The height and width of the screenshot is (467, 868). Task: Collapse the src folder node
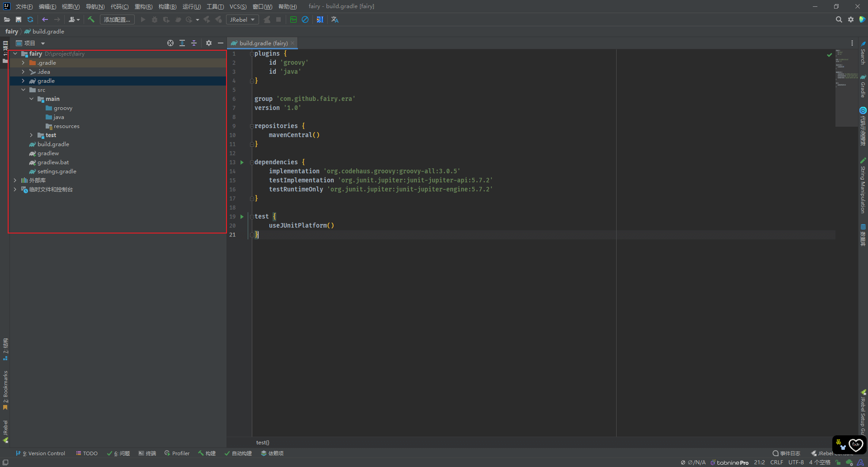coord(23,90)
